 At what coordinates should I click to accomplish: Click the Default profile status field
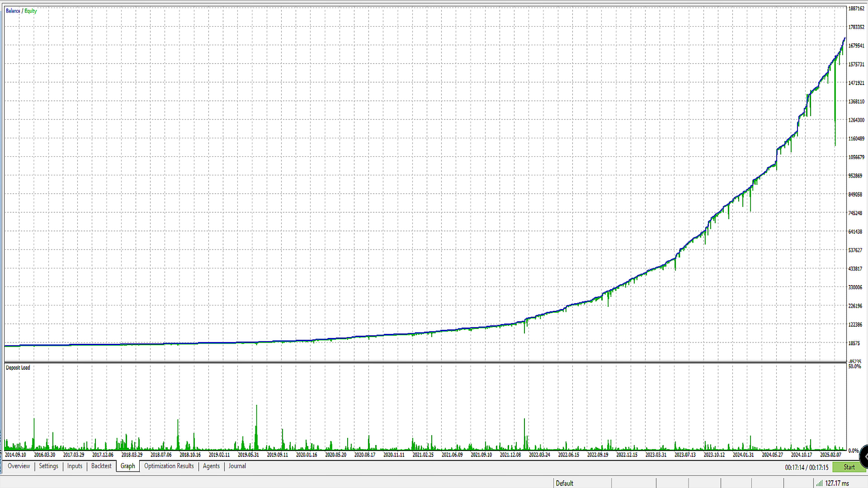(x=564, y=483)
